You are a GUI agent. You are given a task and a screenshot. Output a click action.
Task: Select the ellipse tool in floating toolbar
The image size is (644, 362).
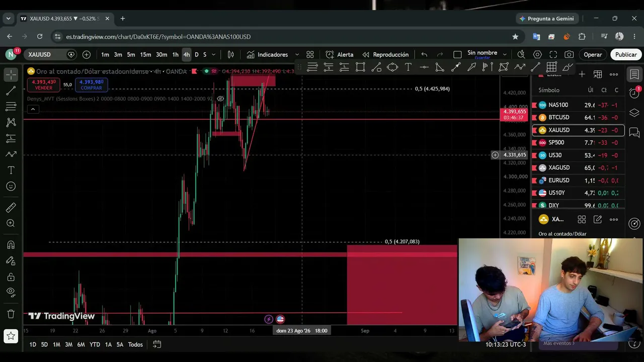392,67
